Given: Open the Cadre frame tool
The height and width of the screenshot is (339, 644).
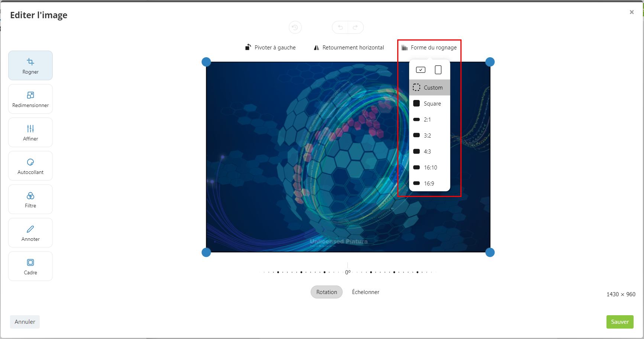Looking at the screenshot, I should [x=30, y=266].
